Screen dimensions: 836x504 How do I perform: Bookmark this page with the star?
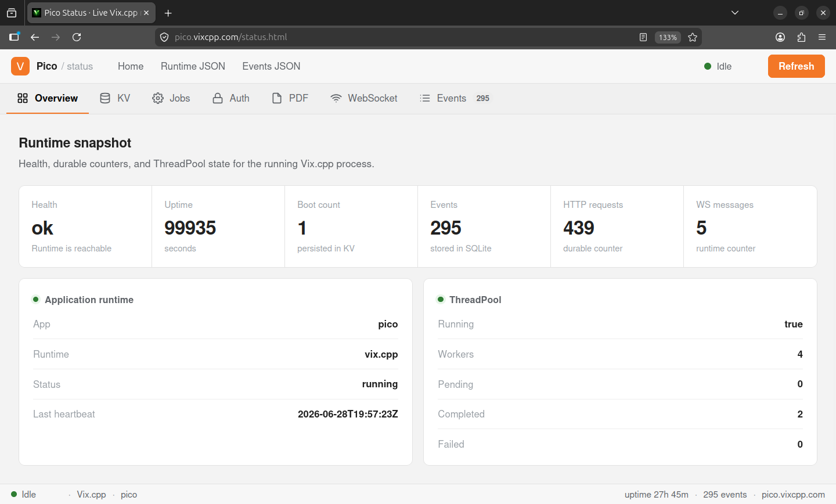[693, 37]
